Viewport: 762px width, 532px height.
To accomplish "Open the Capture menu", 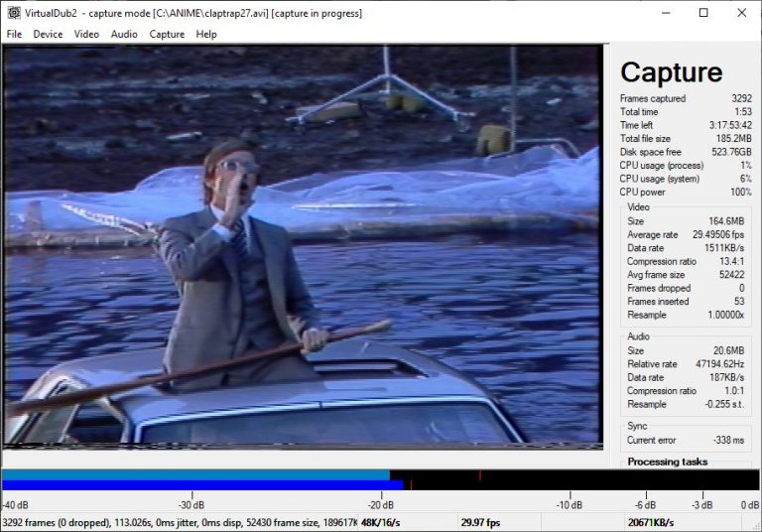I will point(167,34).
